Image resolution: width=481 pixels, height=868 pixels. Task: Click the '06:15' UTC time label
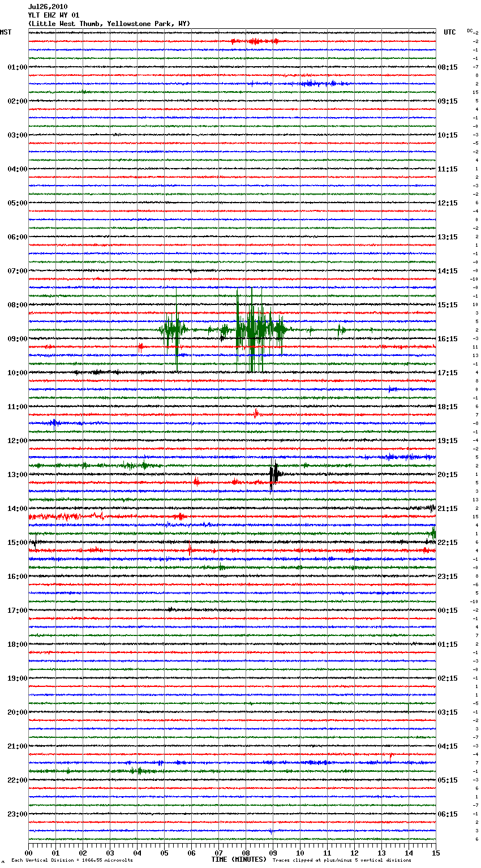point(448,814)
